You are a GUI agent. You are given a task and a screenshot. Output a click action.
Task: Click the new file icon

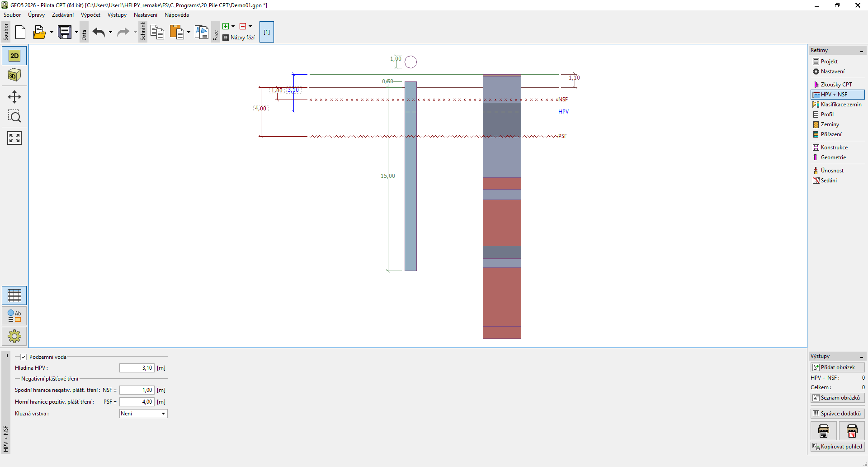coord(20,32)
